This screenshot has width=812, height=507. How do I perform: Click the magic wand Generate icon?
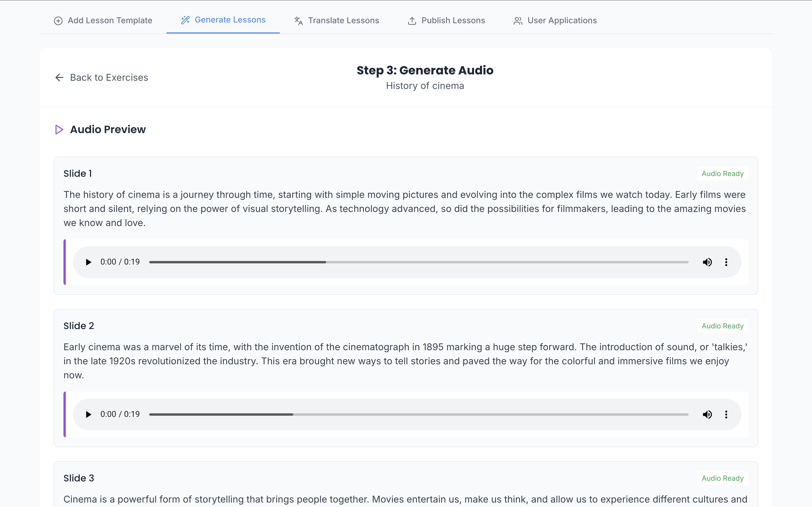tap(185, 20)
